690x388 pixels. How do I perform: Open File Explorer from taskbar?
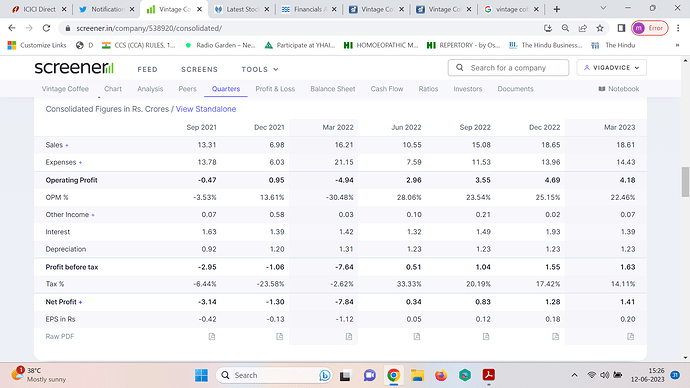[x=417, y=375]
